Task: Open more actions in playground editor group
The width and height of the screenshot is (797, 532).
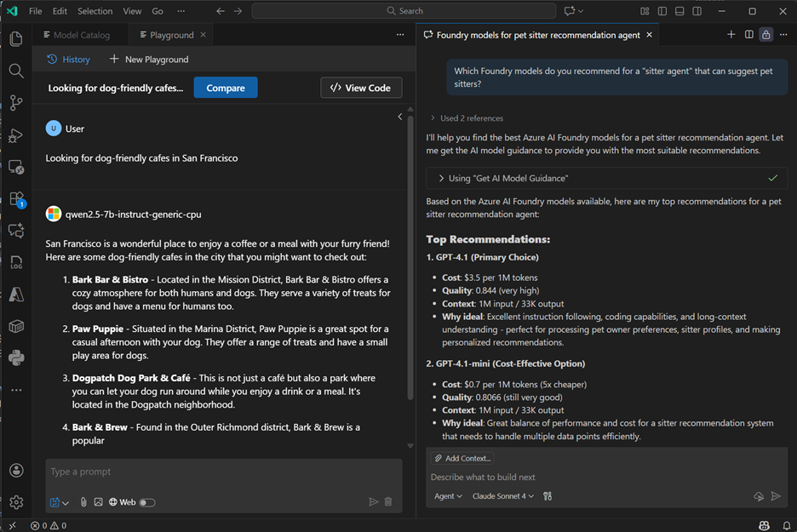Action: tap(400, 35)
